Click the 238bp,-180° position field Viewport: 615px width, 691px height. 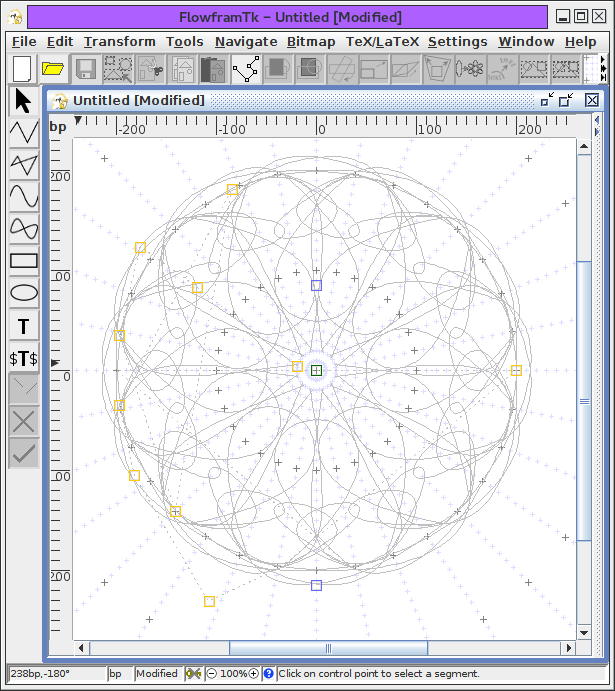point(57,673)
